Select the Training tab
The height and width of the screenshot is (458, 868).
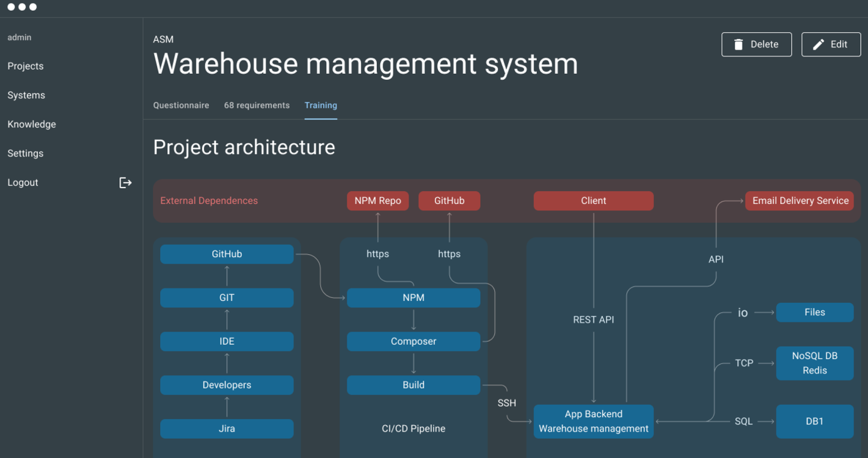click(321, 105)
